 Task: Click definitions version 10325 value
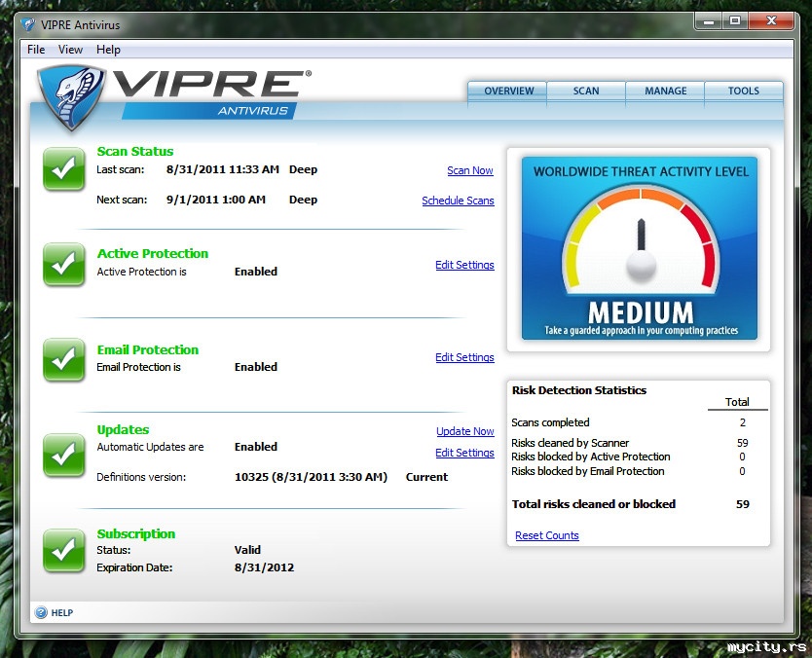311,477
